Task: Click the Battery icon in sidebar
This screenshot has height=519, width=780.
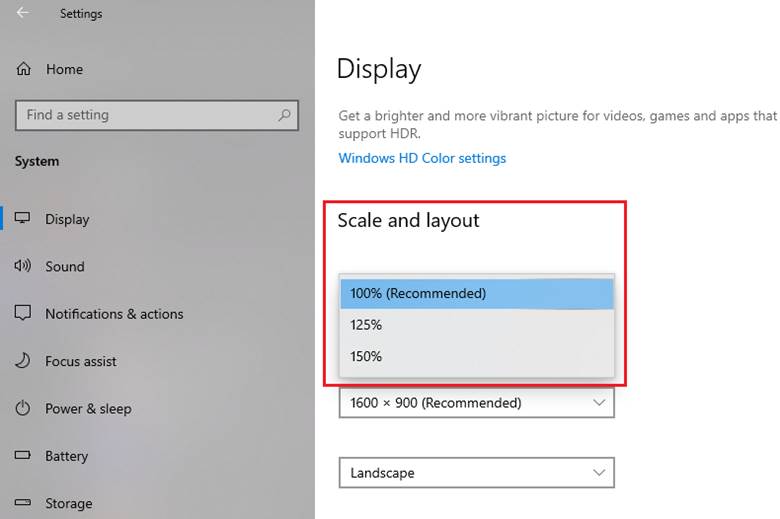Action: pyautogui.click(x=23, y=456)
